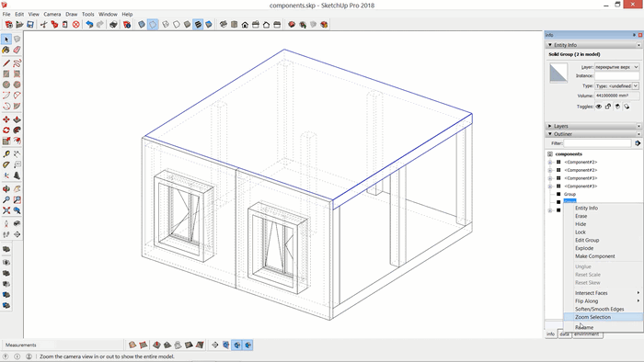Choose Explode from context menu
Image resolution: width=644 pixels, height=362 pixels.
(x=603, y=248)
